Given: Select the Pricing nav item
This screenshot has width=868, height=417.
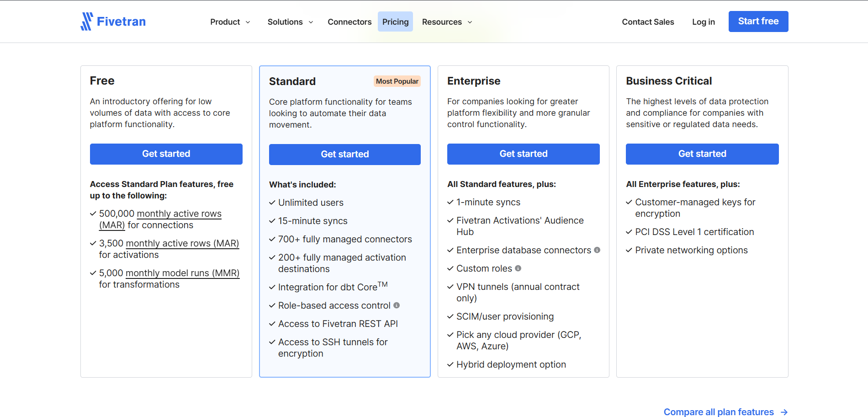Looking at the screenshot, I should pos(395,21).
